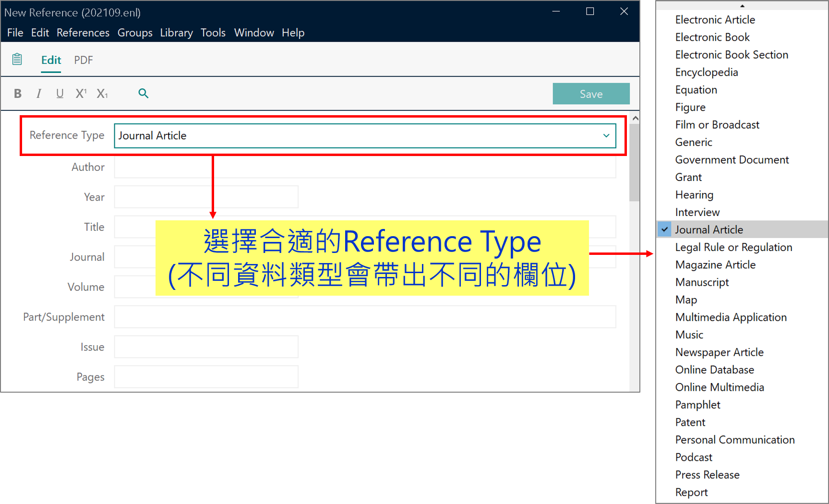Open the Edit menu in menu bar
Screen dimensions: 829x504
40,33
